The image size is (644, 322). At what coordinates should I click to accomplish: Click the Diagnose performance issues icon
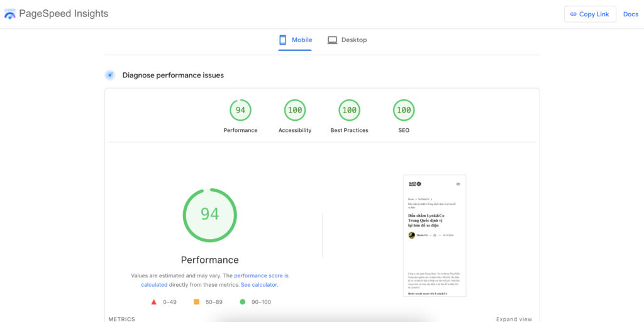click(x=109, y=75)
